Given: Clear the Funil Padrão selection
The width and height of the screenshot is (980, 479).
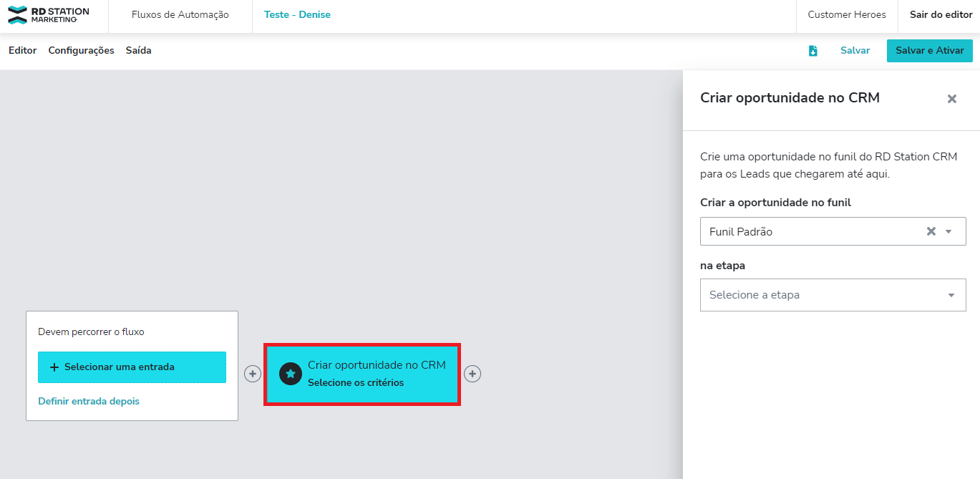Looking at the screenshot, I should 931,231.
